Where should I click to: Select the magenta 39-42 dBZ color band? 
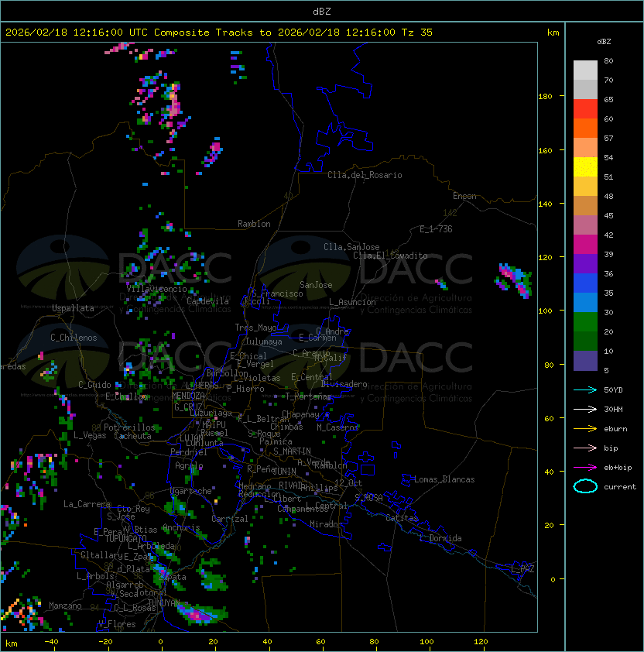coord(585,245)
